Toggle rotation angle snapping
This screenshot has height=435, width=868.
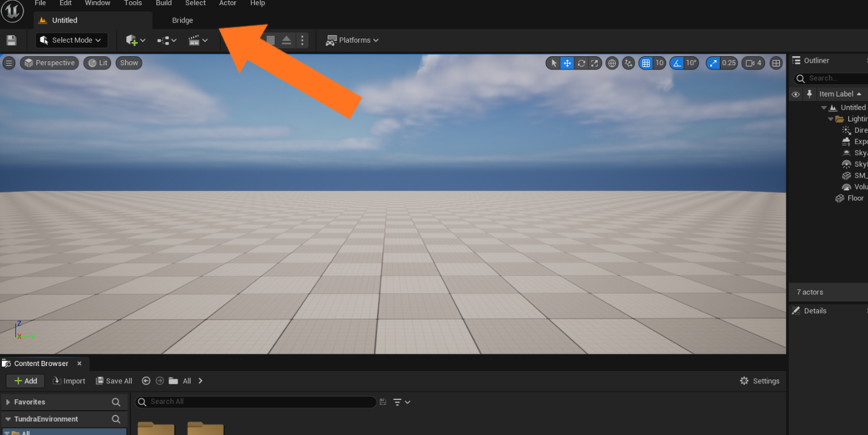tap(676, 63)
